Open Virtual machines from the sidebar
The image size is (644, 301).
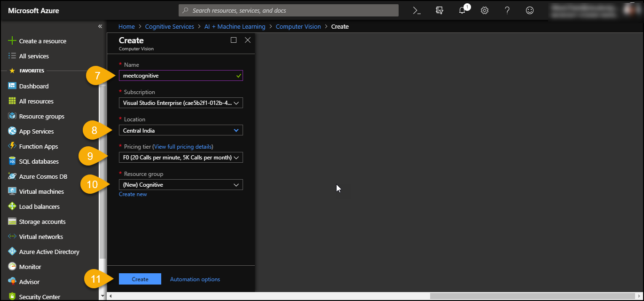[x=41, y=191]
